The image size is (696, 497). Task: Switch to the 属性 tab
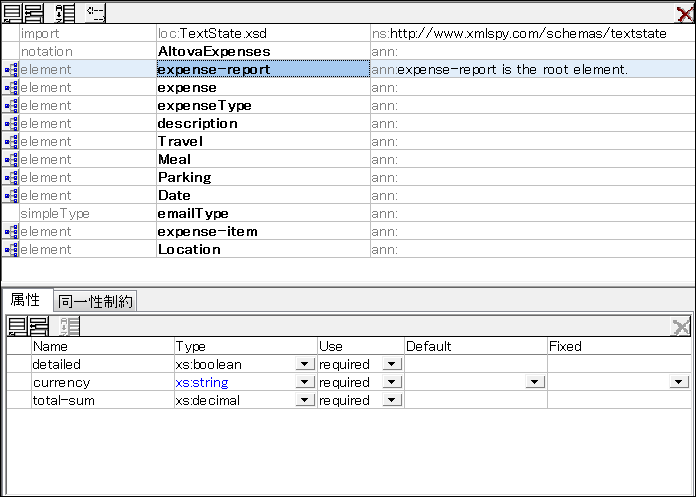pyautogui.click(x=26, y=300)
